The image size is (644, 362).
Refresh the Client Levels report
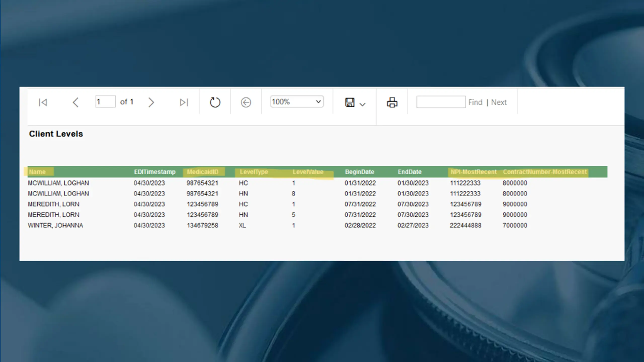pyautogui.click(x=215, y=102)
